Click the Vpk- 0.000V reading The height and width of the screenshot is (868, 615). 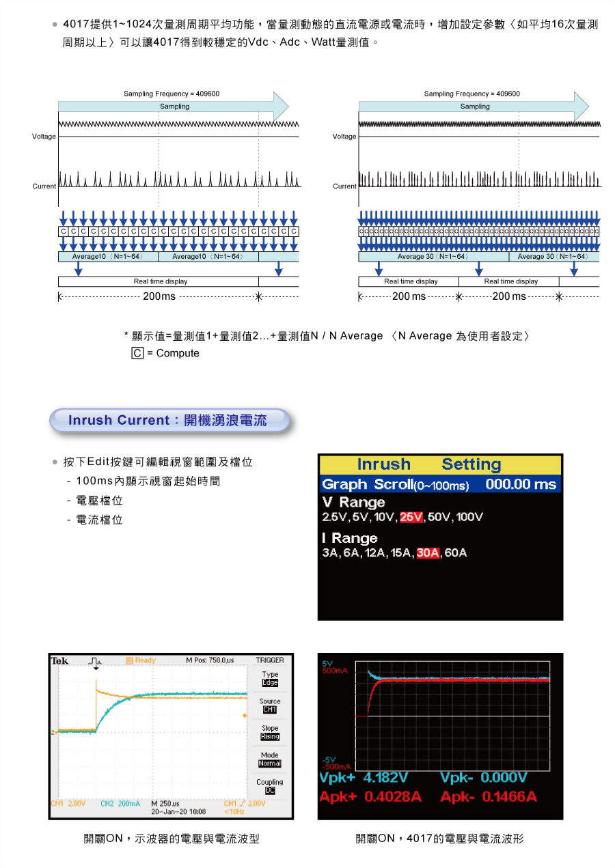[484, 778]
